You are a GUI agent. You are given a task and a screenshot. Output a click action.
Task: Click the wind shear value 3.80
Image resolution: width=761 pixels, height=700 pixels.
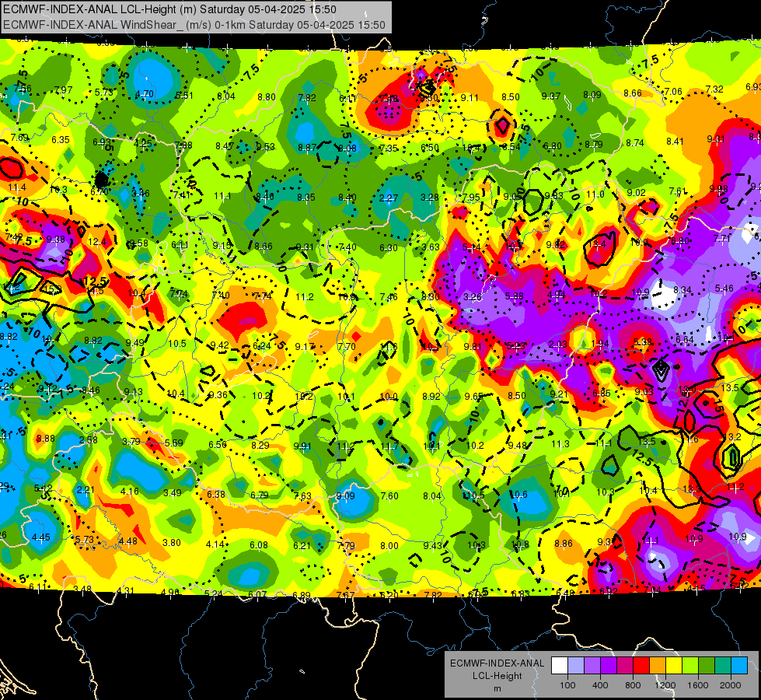tap(172, 543)
